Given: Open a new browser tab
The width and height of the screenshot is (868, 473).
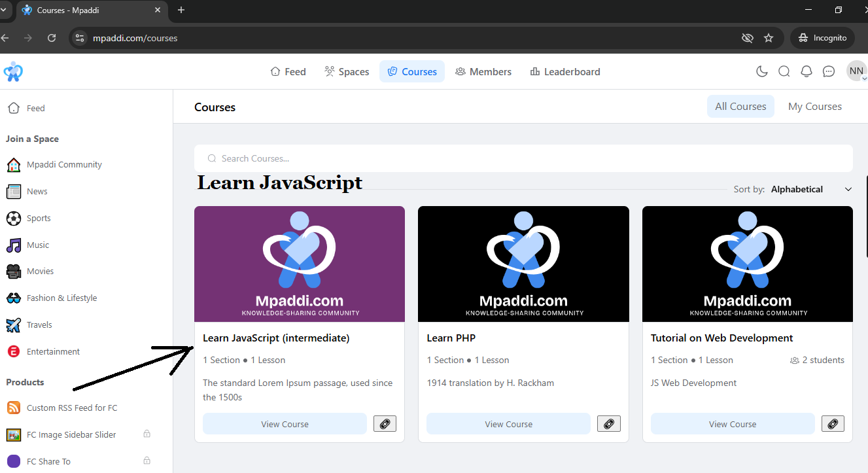Looking at the screenshot, I should [x=181, y=10].
